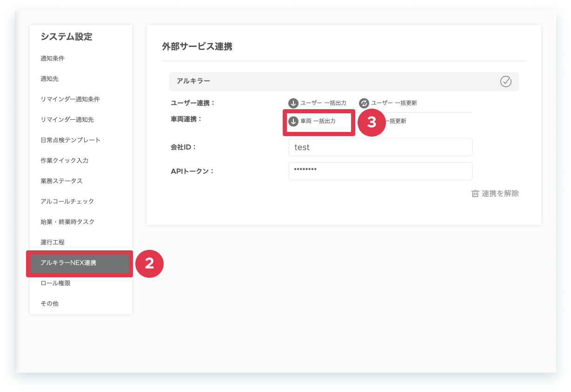Click the 外部サービス連携 heading
This screenshot has width=571, height=392.
click(x=197, y=46)
